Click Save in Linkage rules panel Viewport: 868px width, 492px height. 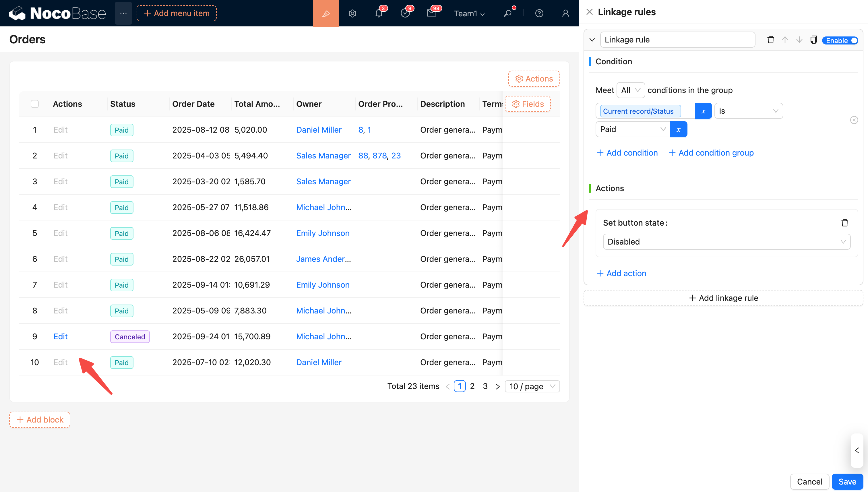tap(847, 482)
